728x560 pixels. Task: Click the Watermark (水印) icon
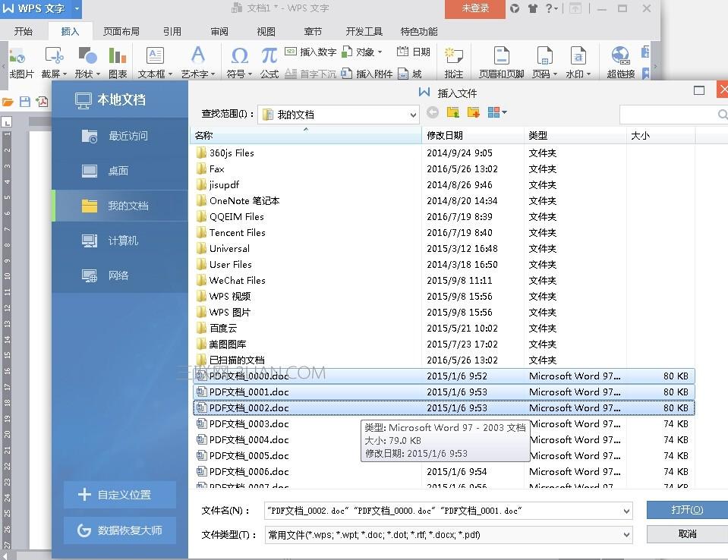(x=578, y=55)
